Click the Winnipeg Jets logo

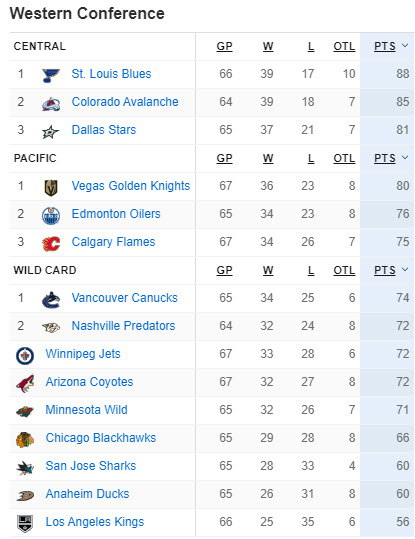pos(25,355)
